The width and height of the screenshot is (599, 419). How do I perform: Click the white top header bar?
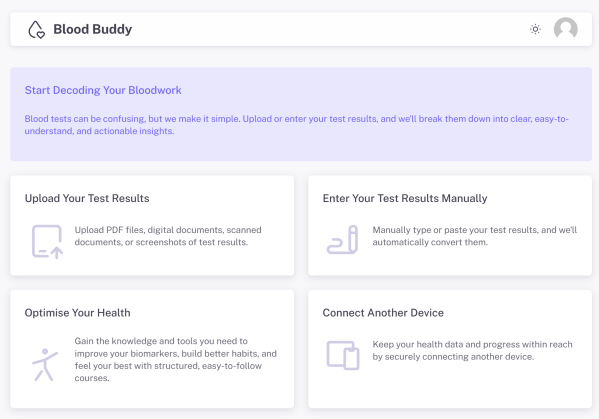(301, 29)
